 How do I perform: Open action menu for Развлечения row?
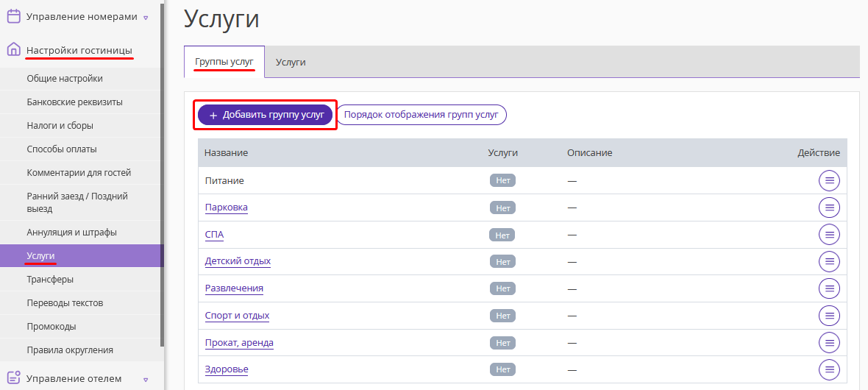pyautogui.click(x=829, y=288)
